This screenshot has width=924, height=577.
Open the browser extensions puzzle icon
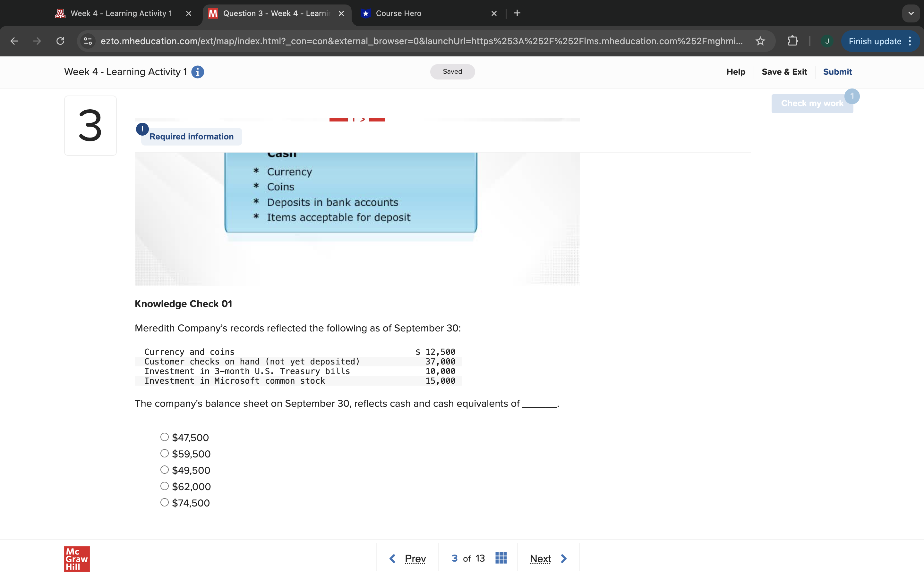click(x=793, y=41)
